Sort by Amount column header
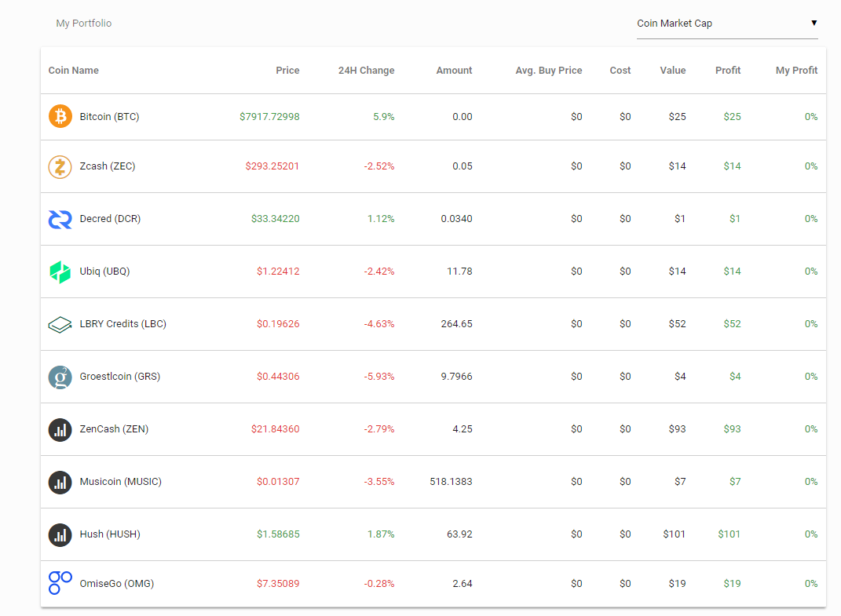Screen dimensions: 841x616 click(455, 70)
